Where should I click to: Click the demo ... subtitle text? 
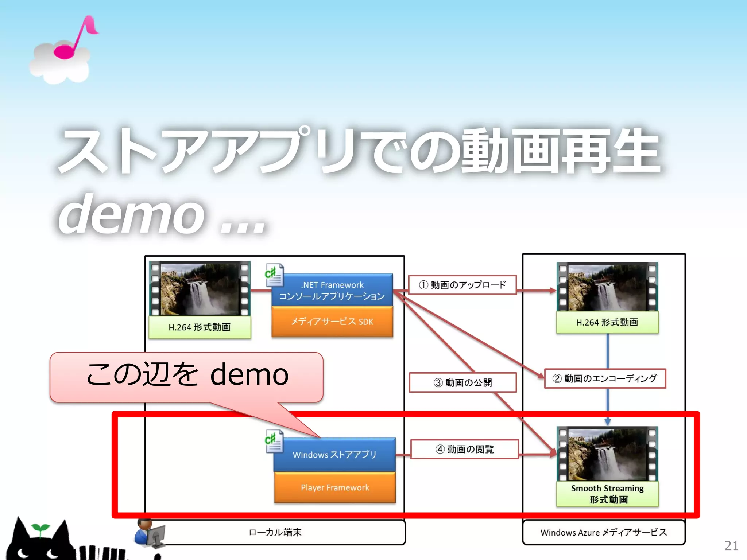162,213
